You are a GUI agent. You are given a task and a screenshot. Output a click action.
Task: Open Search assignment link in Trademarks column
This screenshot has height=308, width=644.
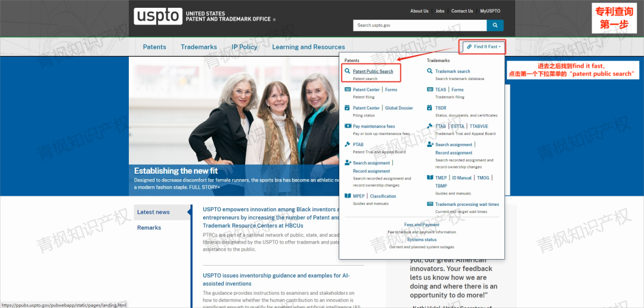point(454,144)
